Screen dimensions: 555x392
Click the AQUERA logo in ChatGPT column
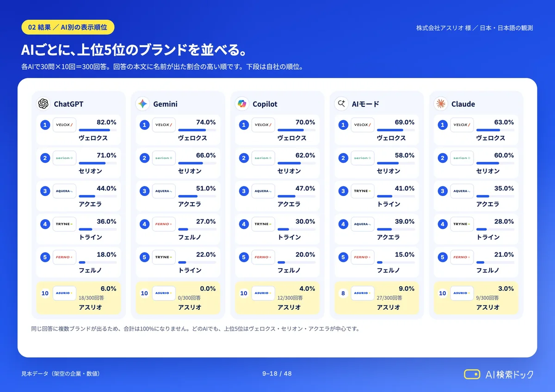(x=64, y=191)
